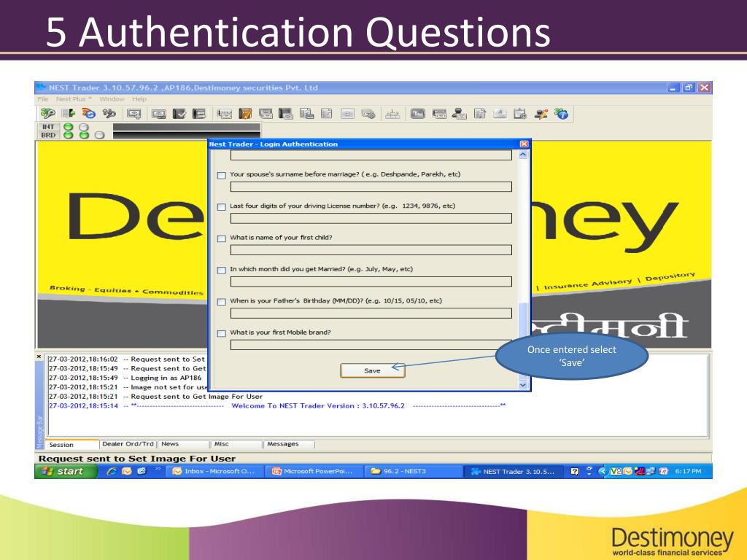
Task: Tick the driving License number question checkbox
Action: pos(222,206)
